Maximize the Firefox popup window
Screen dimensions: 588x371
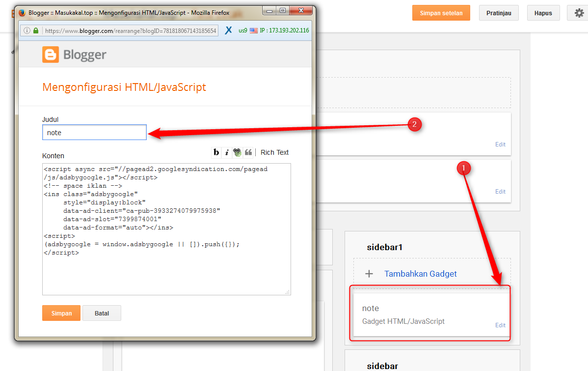click(283, 10)
